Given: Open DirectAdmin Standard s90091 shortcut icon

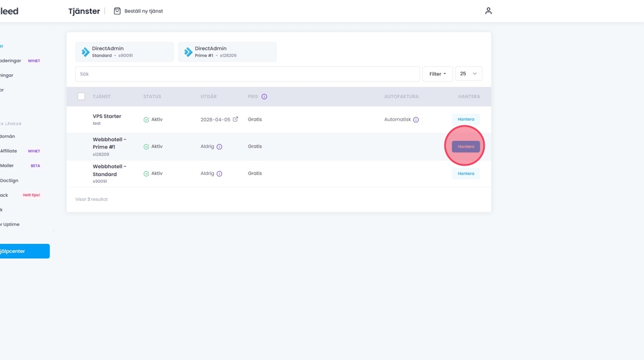Looking at the screenshot, I should 85,52.
